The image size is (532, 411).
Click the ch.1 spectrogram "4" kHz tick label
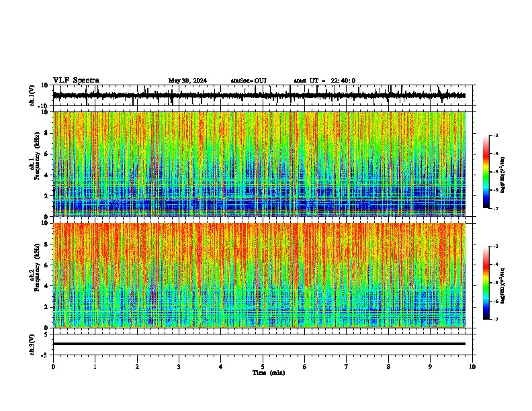pyautogui.click(x=46, y=175)
